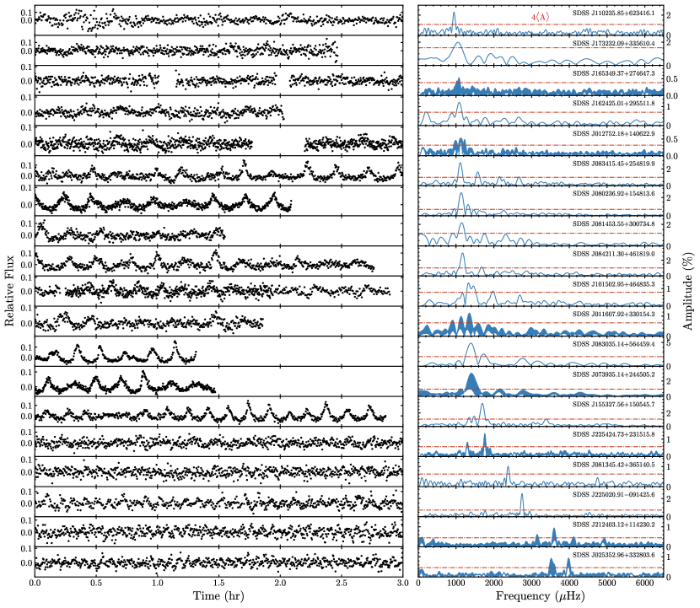Click the 1000 tick on Frequency axis

pos(455,583)
